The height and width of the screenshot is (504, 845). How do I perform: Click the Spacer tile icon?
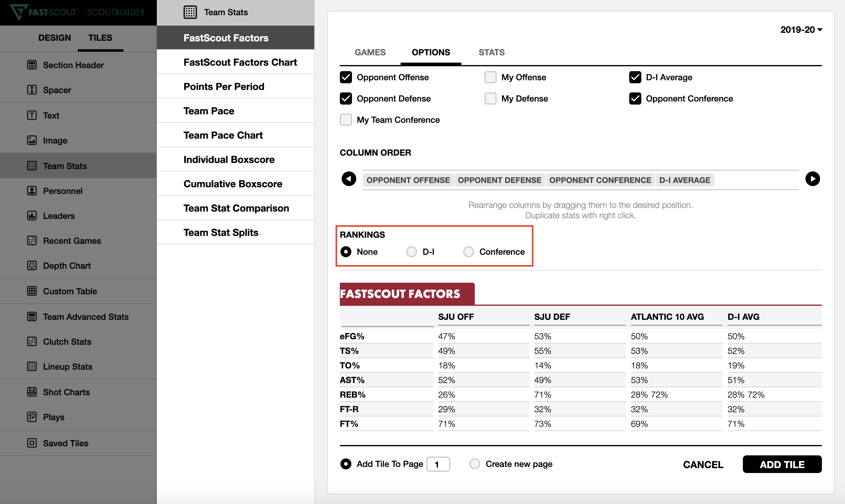tap(32, 90)
